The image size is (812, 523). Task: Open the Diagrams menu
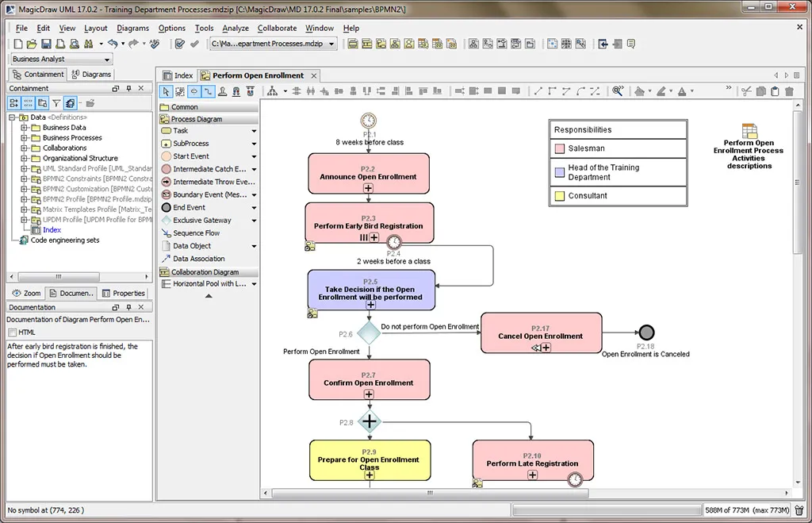pyautogui.click(x=132, y=28)
